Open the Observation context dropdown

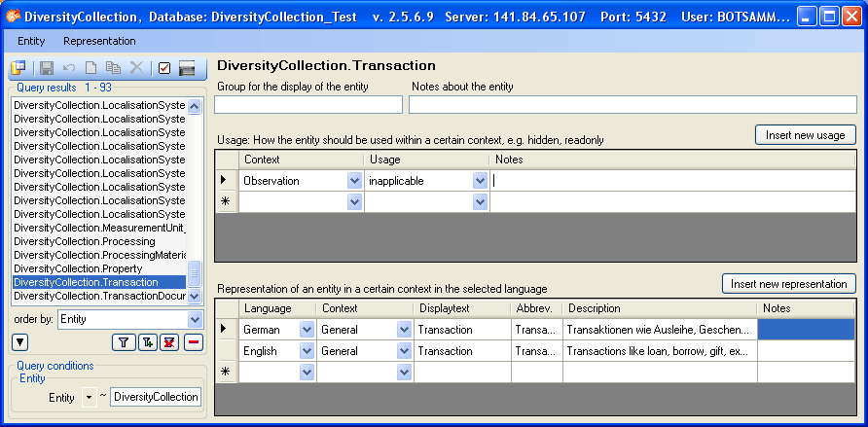[x=355, y=181]
